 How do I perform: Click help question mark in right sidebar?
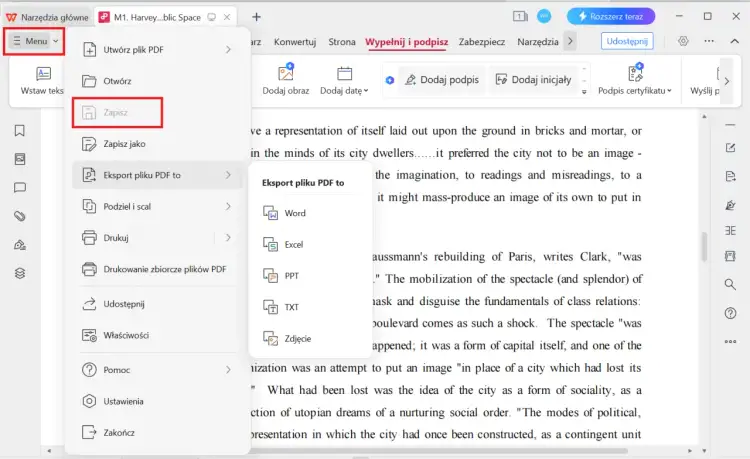[730, 314]
